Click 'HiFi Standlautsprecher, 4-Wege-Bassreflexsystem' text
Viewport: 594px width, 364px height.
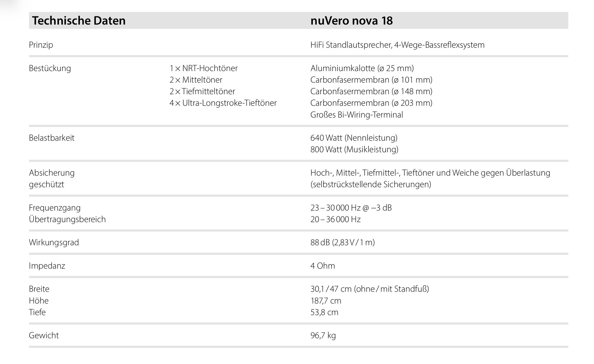click(x=397, y=45)
